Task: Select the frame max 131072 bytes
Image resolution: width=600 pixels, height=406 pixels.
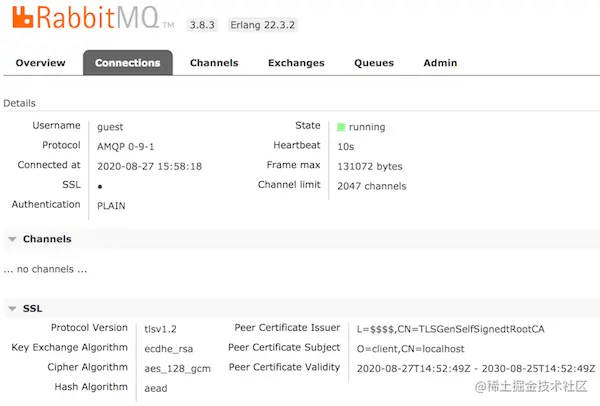Action: click(x=370, y=166)
